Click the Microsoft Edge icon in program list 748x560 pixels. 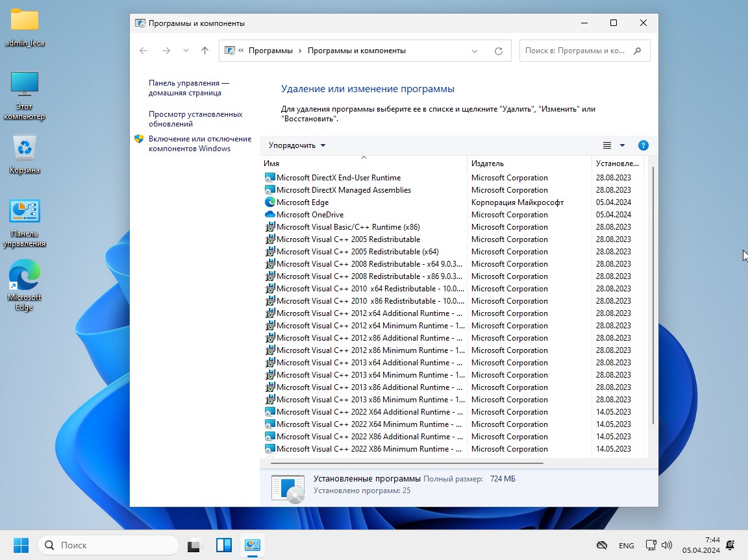[270, 202]
